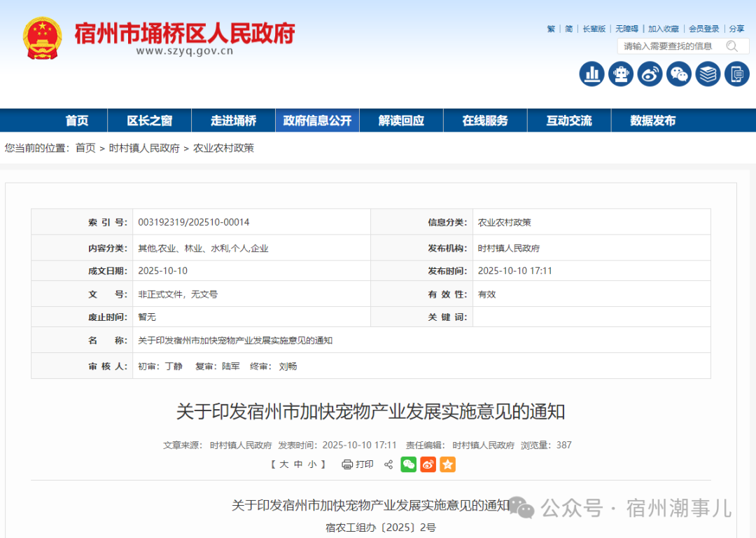Favorite the article using the yellow star icon
Image resolution: width=756 pixels, height=538 pixels.
pyautogui.click(x=448, y=464)
